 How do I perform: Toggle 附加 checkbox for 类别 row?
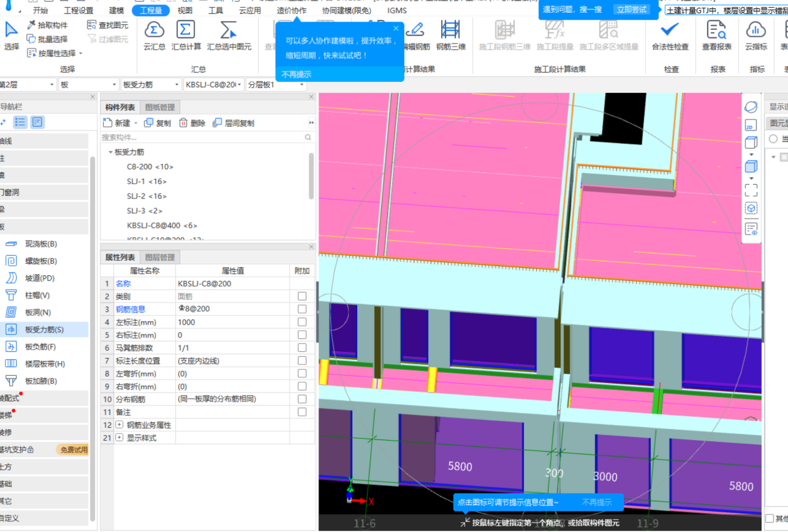pos(302,296)
